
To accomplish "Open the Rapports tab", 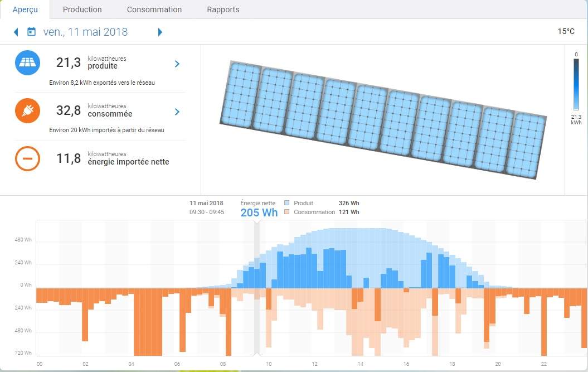I will click(223, 9).
